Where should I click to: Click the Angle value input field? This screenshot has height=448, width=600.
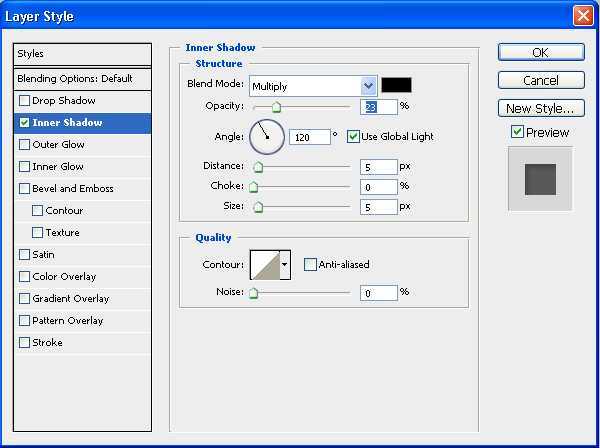310,137
